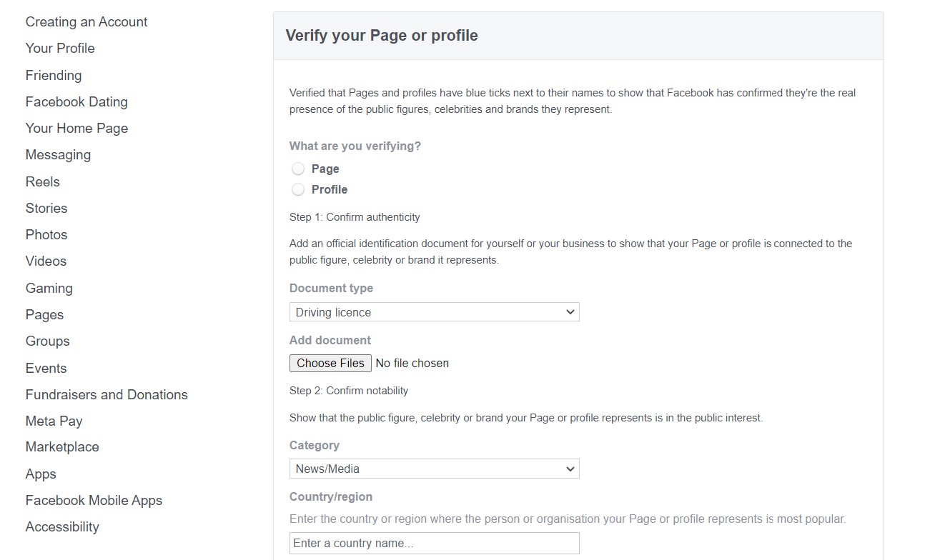Click the Choose Files button
Viewport: 930px width, 560px height.
(x=330, y=363)
